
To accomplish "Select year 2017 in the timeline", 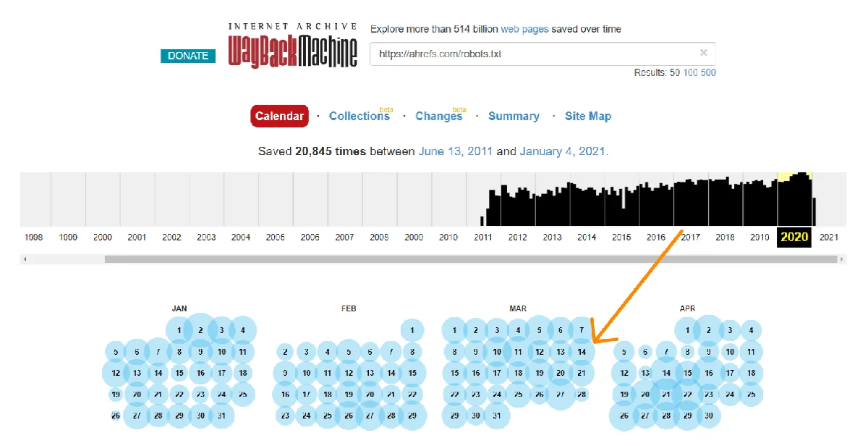I will (691, 237).
